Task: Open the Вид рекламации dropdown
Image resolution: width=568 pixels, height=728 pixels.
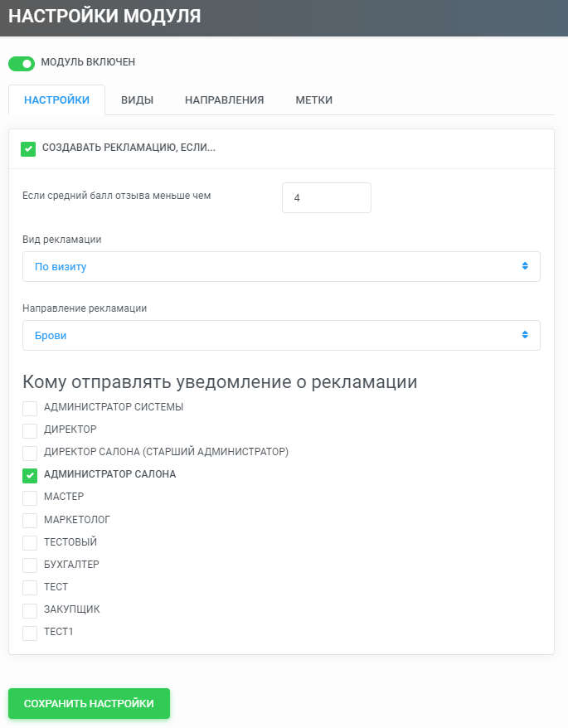Action: pyautogui.click(x=281, y=266)
